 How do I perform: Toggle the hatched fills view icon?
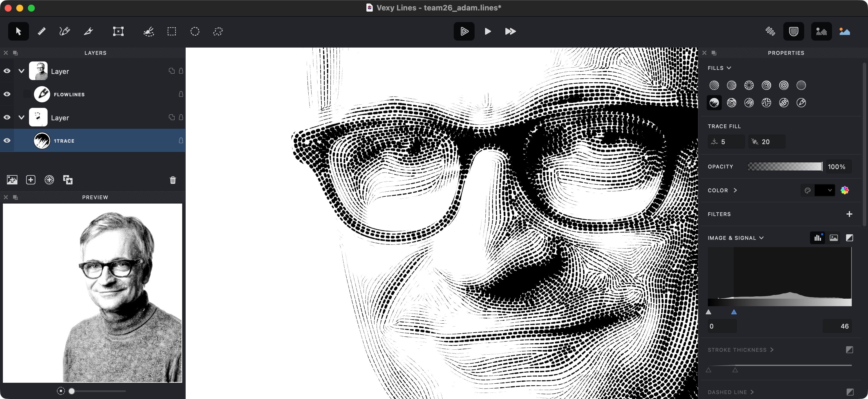[x=793, y=31]
